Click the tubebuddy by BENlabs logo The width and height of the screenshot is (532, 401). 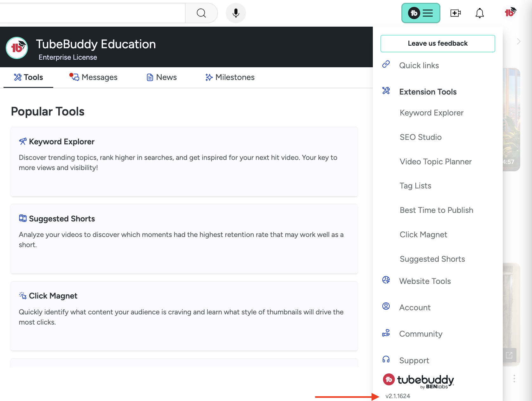click(418, 381)
